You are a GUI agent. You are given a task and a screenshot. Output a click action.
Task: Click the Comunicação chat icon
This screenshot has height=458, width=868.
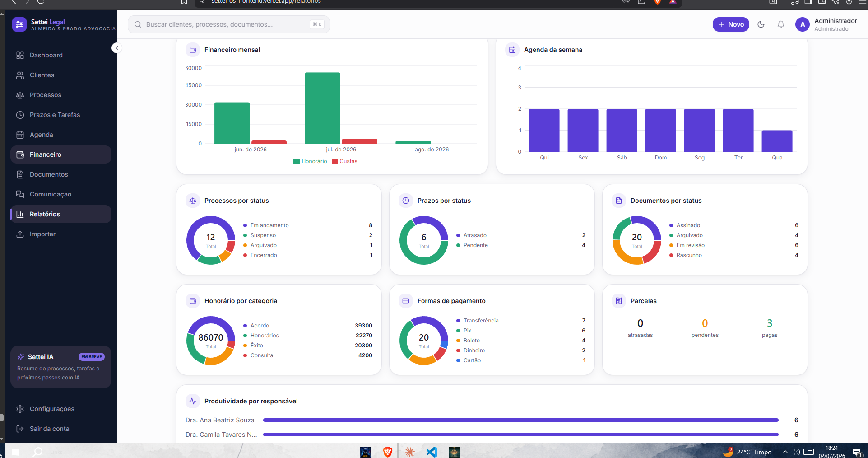(x=20, y=194)
